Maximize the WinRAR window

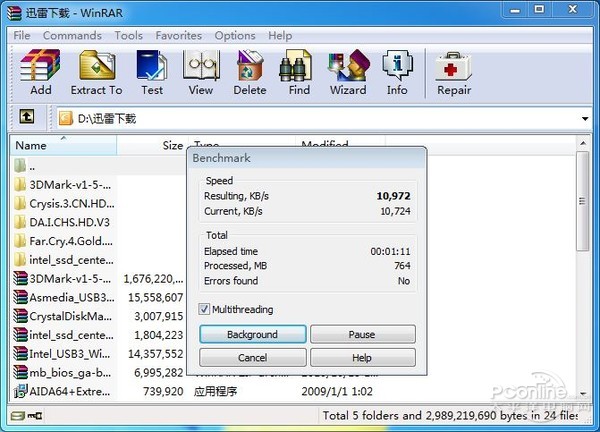(539, 9)
